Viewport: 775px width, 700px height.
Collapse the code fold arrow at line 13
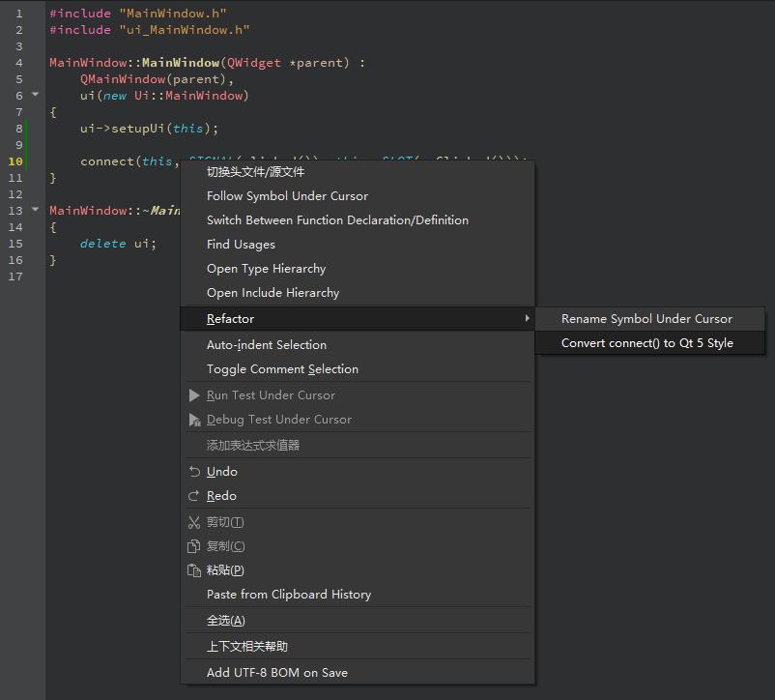click(35, 209)
